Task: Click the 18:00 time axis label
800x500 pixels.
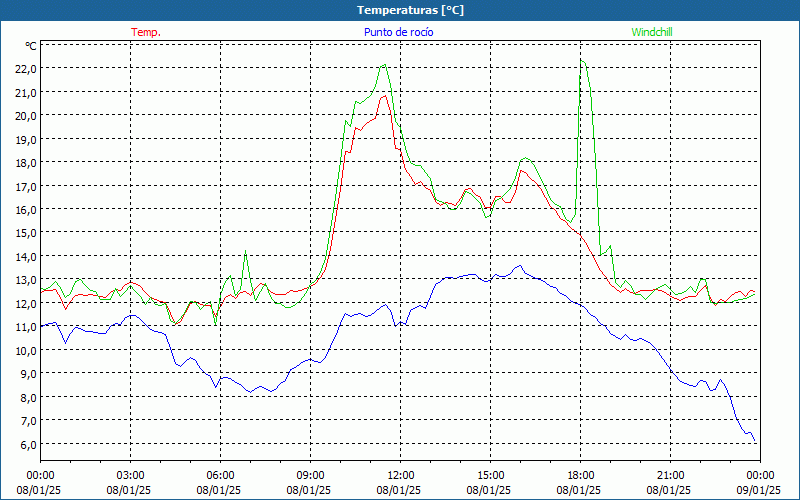Action: 581,476
